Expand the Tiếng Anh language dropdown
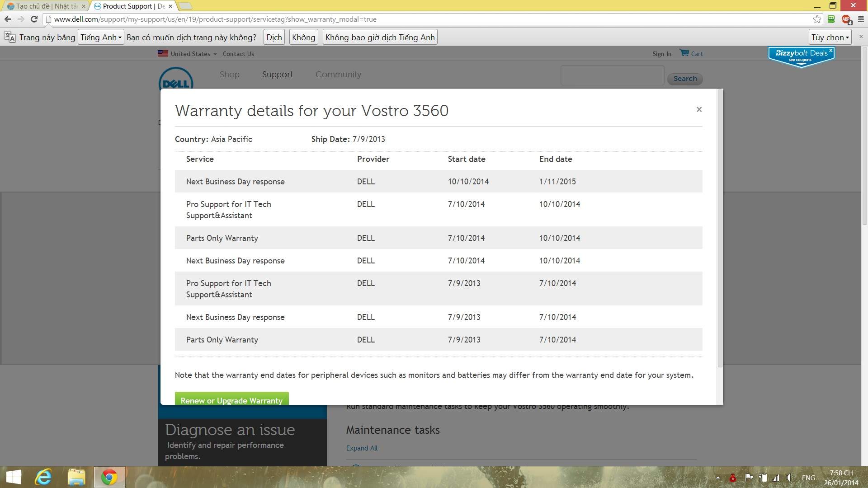This screenshot has width=868, height=488. tap(101, 37)
